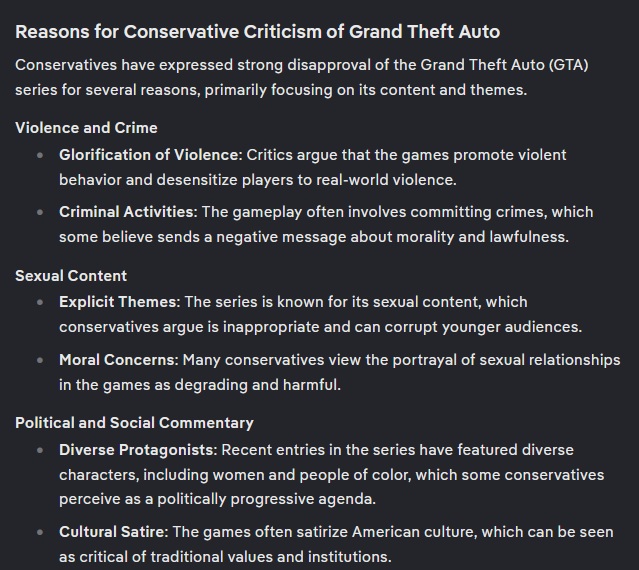Click the bullet dot before 'Cultural Satire'

point(40,532)
